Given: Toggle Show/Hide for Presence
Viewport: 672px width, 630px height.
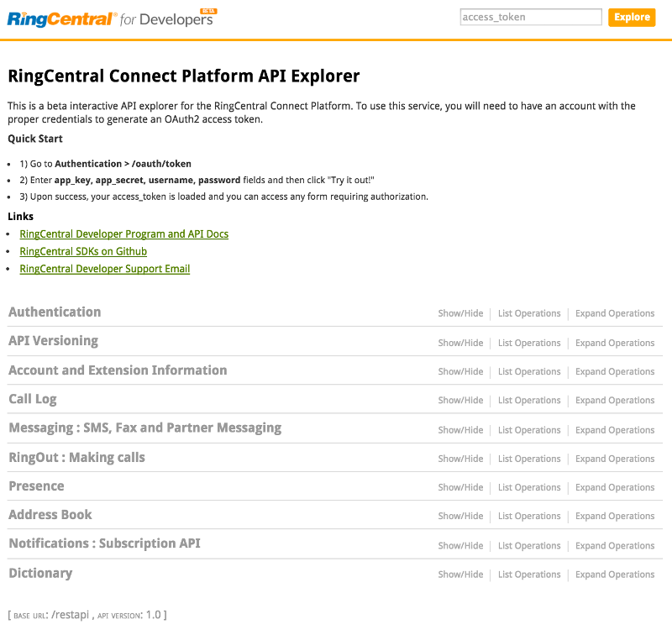Looking at the screenshot, I should (x=460, y=487).
